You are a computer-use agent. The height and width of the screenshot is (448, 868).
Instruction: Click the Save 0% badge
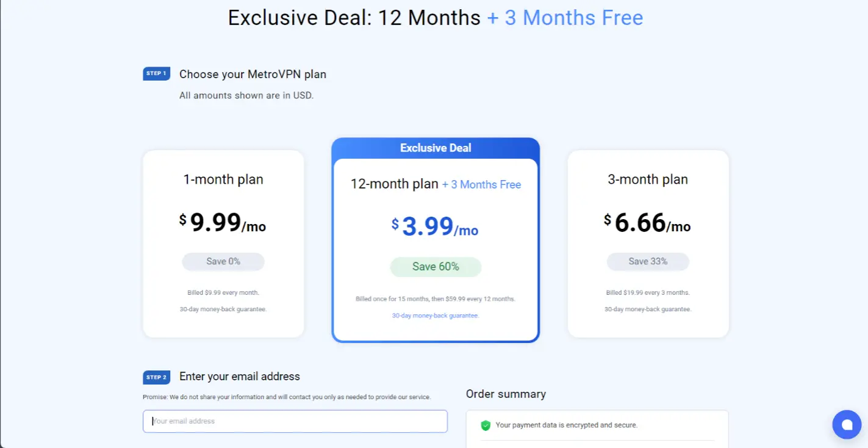pos(223,261)
